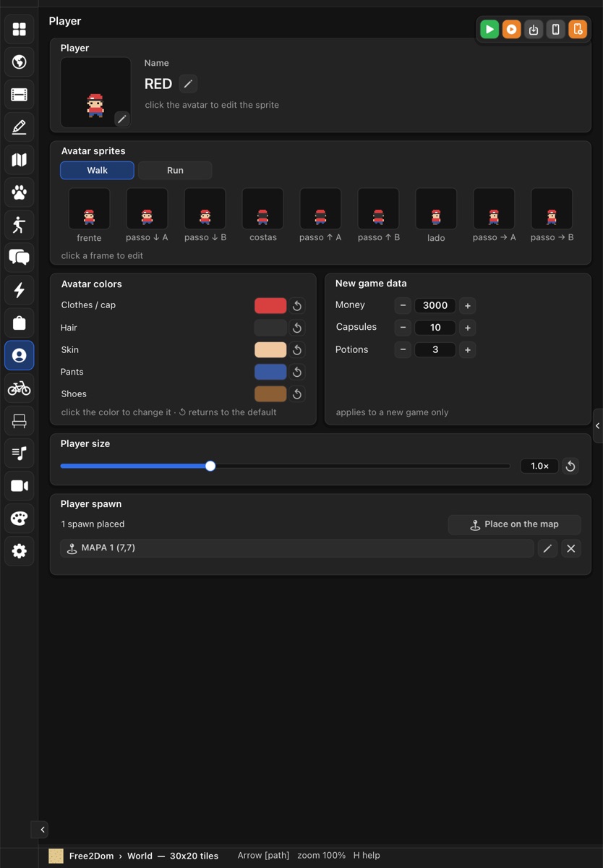The image size is (603, 868).
Task: Change the Hair color swatch
Action: 270,328
